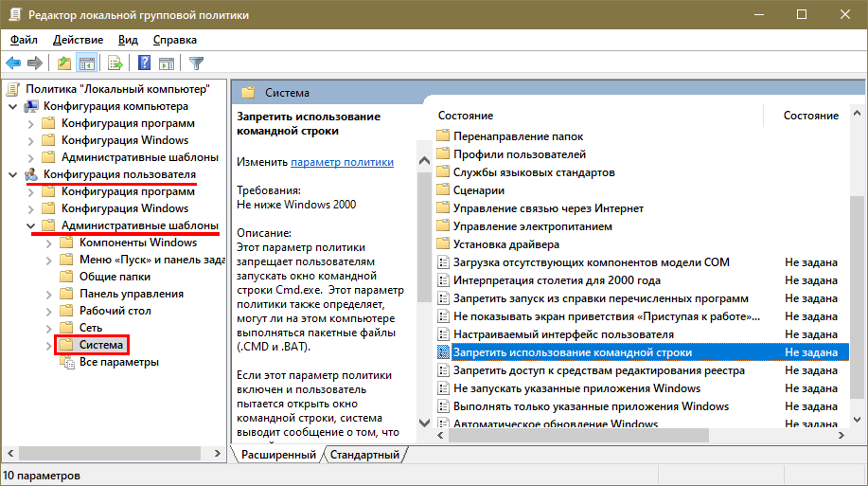Open help via the question mark icon

pyautogui.click(x=145, y=63)
